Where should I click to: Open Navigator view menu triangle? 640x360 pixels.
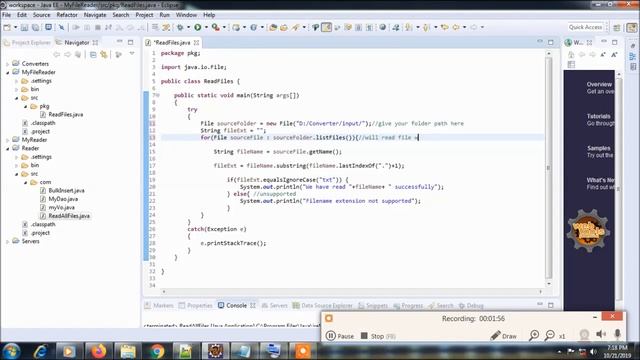click(x=132, y=54)
